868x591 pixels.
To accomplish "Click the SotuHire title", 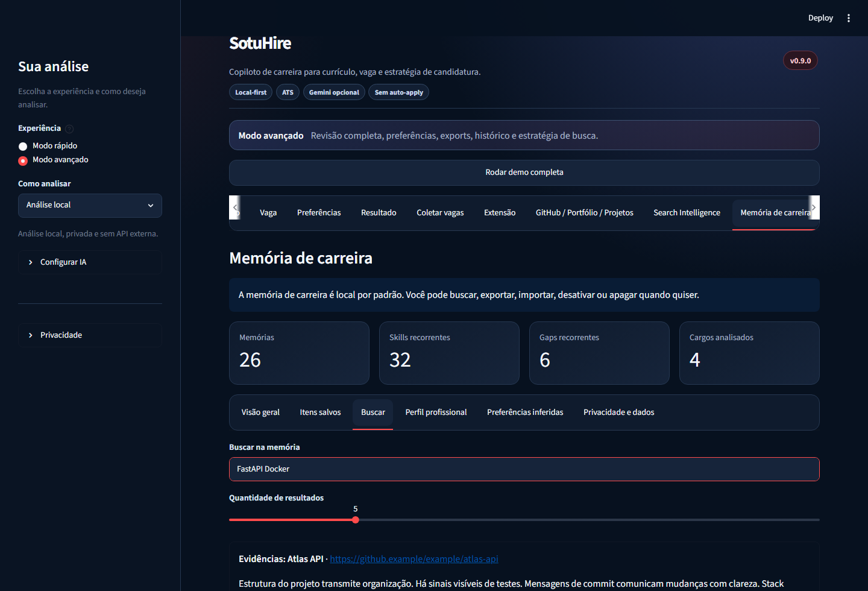I will click(260, 43).
